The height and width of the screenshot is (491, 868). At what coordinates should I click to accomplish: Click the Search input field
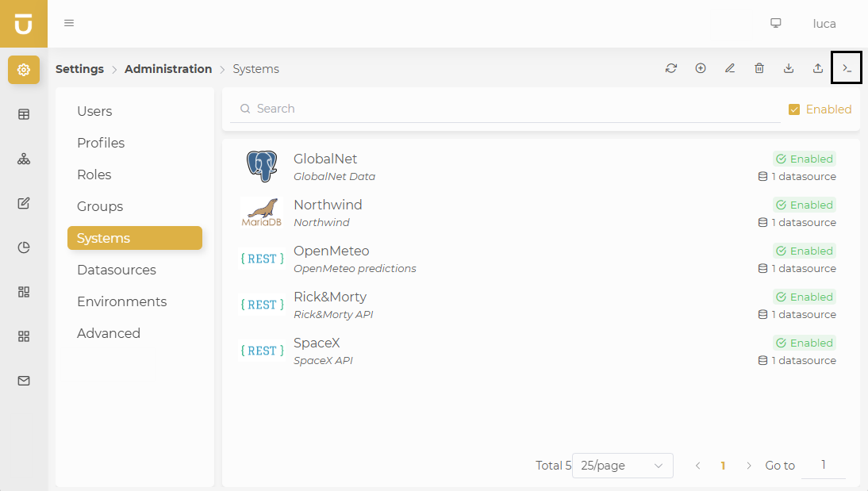point(508,109)
